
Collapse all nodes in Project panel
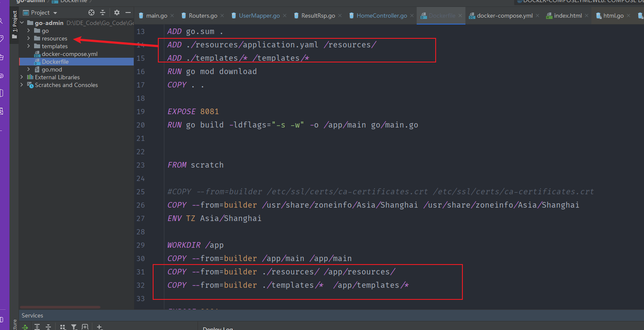click(103, 12)
